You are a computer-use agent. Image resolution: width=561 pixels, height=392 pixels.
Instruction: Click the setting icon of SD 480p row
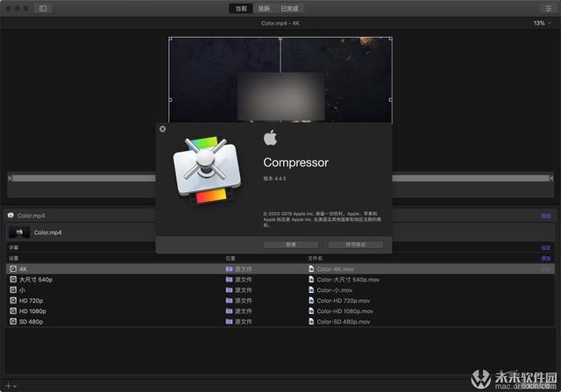(13, 322)
